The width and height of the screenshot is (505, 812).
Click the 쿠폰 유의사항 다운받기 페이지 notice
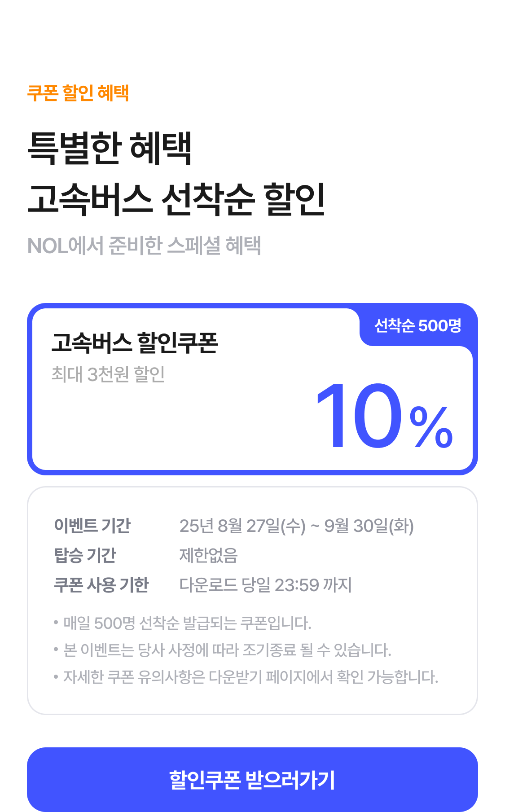pos(246,677)
